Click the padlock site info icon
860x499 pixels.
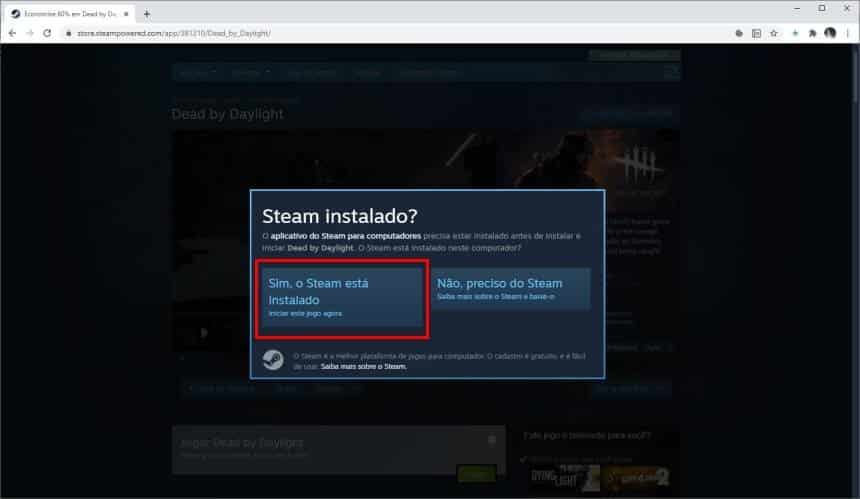pyautogui.click(x=69, y=33)
